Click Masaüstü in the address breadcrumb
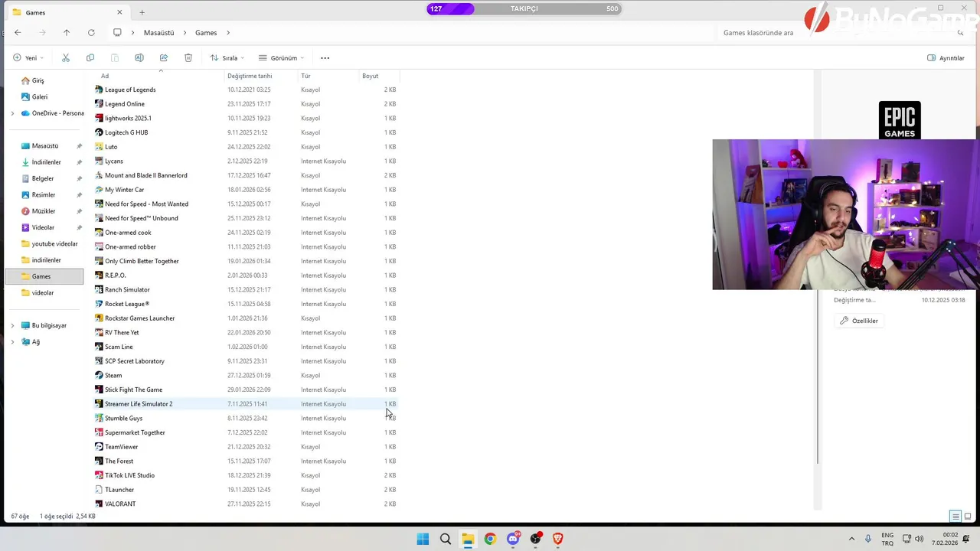980x551 pixels. click(158, 33)
